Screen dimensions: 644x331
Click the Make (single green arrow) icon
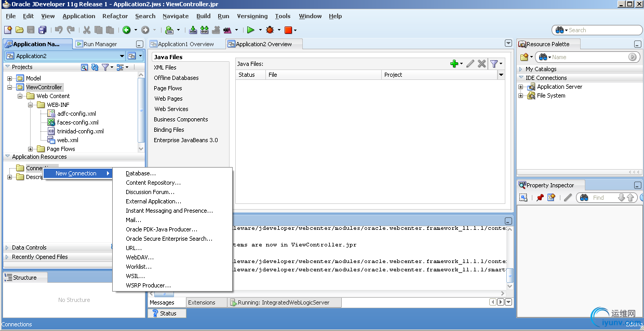click(x=193, y=30)
